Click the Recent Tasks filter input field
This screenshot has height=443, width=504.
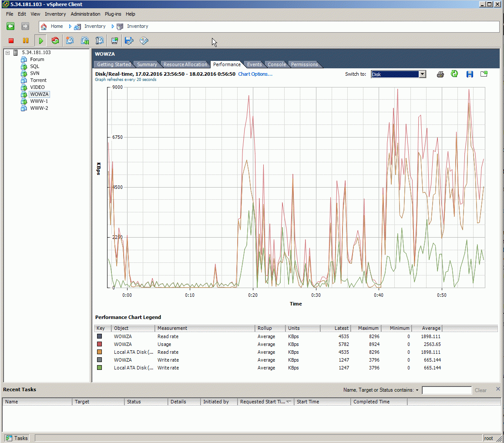click(447, 390)
